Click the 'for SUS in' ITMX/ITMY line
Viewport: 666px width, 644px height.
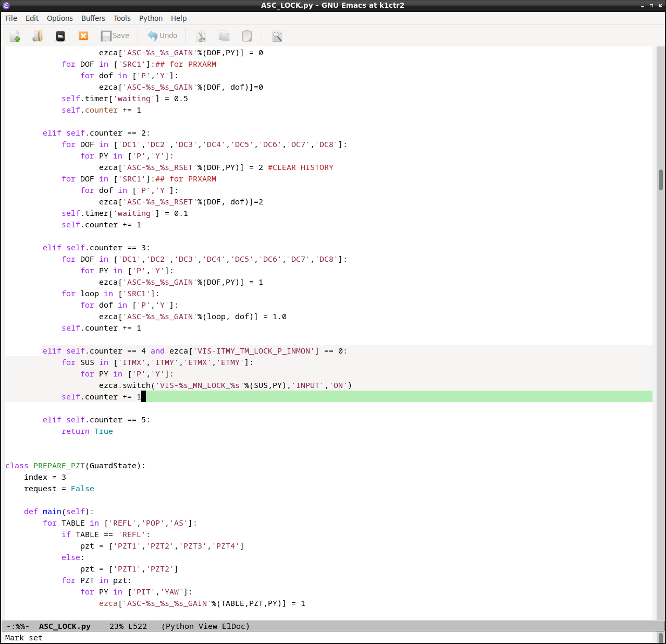pyautogui.click(x=157, y=362)
